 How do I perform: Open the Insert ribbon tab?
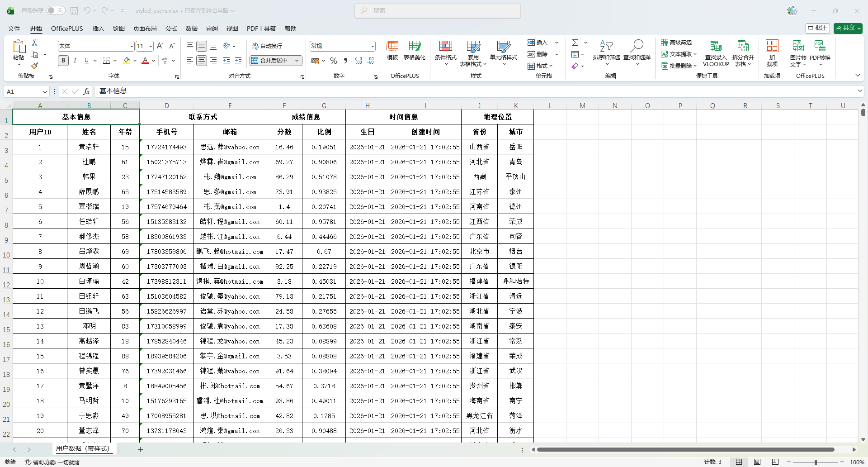click(98, 29)
